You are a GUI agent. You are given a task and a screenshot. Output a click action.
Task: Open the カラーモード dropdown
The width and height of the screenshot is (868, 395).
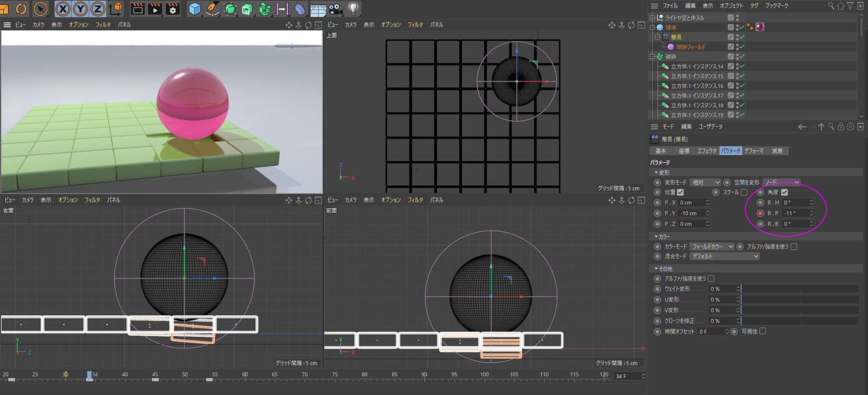point(711,247)
